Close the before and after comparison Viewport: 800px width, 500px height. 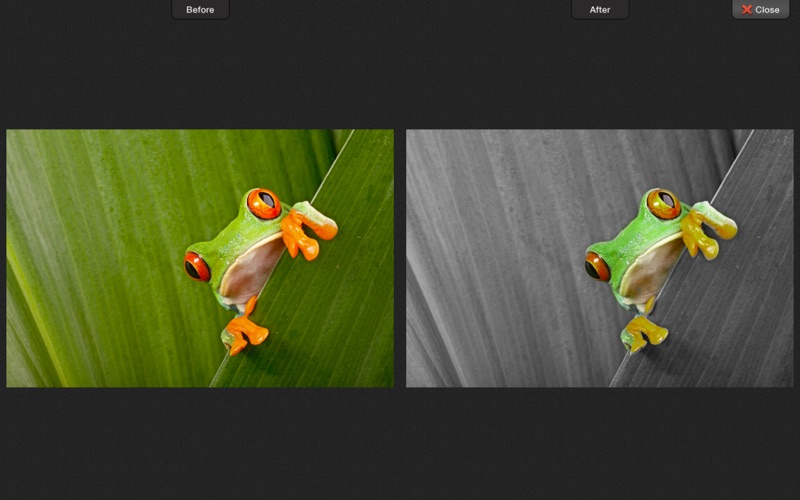761,9
